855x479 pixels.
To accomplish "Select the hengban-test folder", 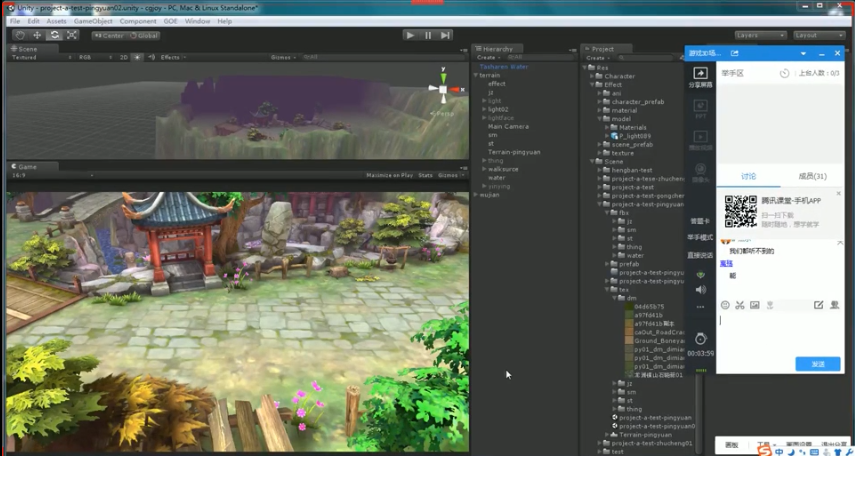I will click(x=628, y=170).
